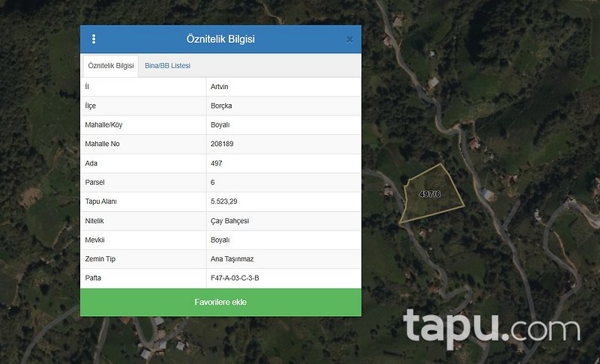Click the Pafta value F47-A-03-C-3-B
Image resolution: width=600 pixels, height=364 pixels.
tap(235, 278)
